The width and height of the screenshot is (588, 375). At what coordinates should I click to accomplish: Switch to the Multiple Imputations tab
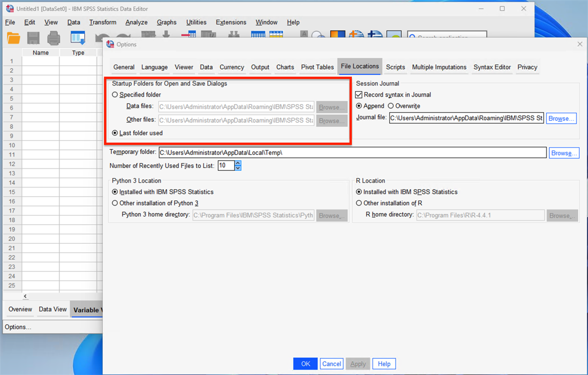coord(439,67)
